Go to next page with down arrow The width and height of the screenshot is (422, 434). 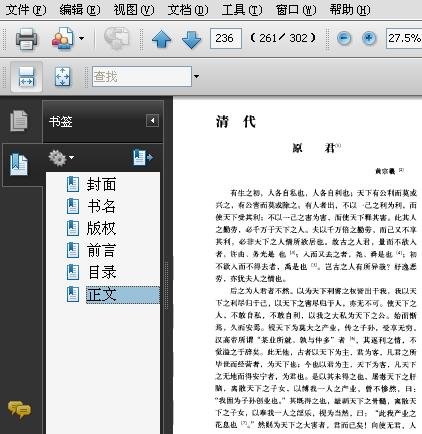(191, 39)
